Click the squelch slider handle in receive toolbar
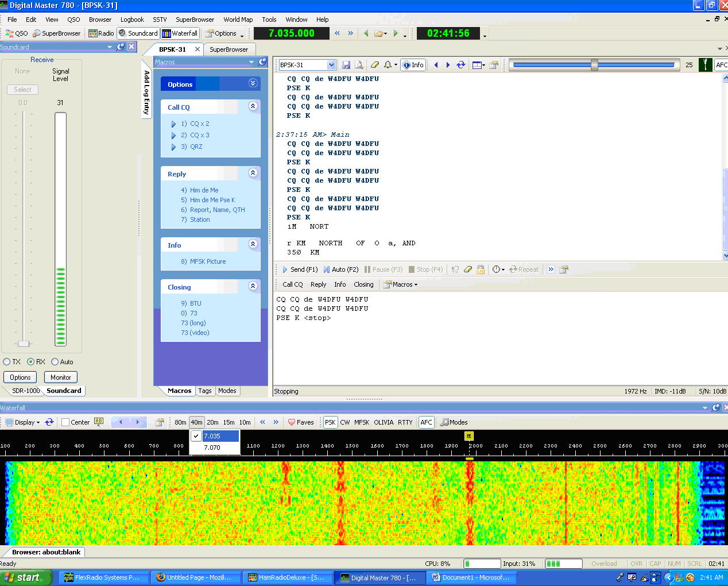This screenshot has height=586, width=728. point(594,65)
